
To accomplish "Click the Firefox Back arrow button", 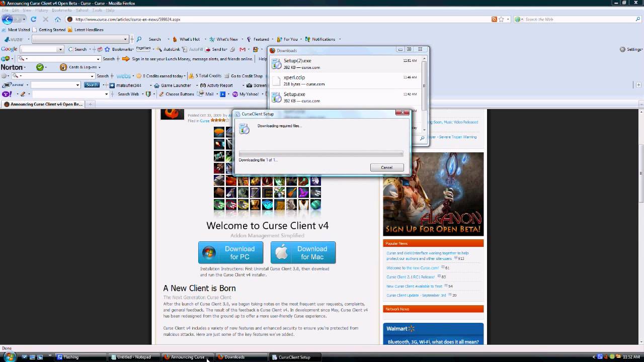I will point(7,19).
